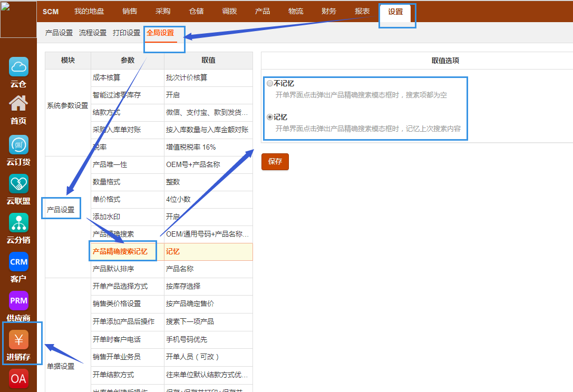Viewport: 573px width, 392px height.
Task: Click the 按库存选择 value cell
Action: coord(208,287)
